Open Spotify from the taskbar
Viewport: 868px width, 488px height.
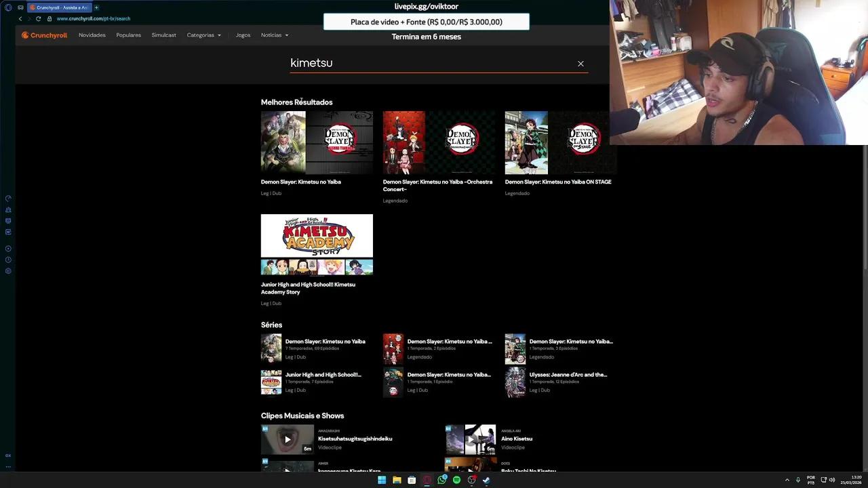click(x=457, y=480)
